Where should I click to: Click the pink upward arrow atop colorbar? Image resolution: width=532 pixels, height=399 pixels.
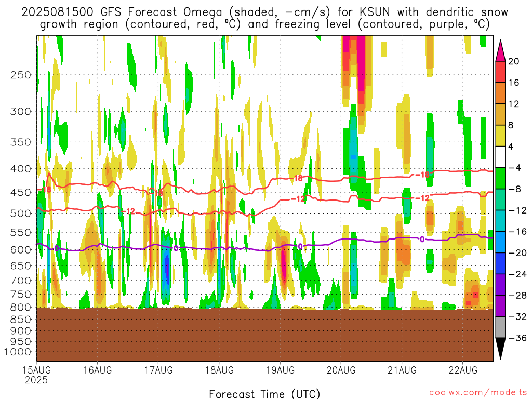(x=500, y=50)
